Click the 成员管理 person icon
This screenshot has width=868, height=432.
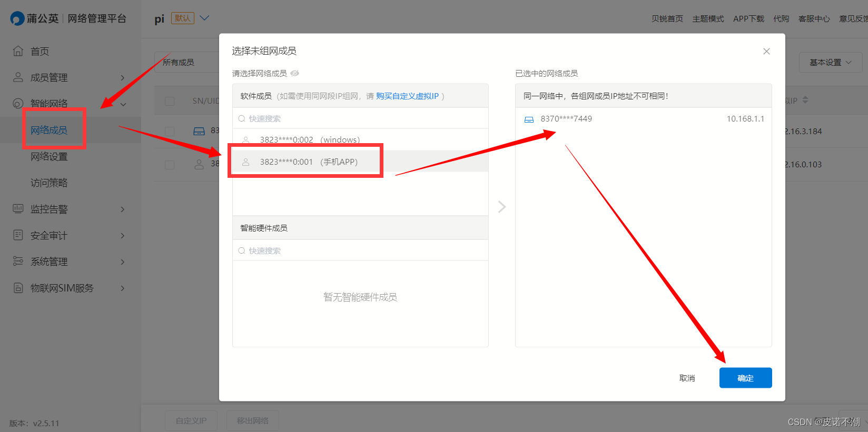coord(18,77)
